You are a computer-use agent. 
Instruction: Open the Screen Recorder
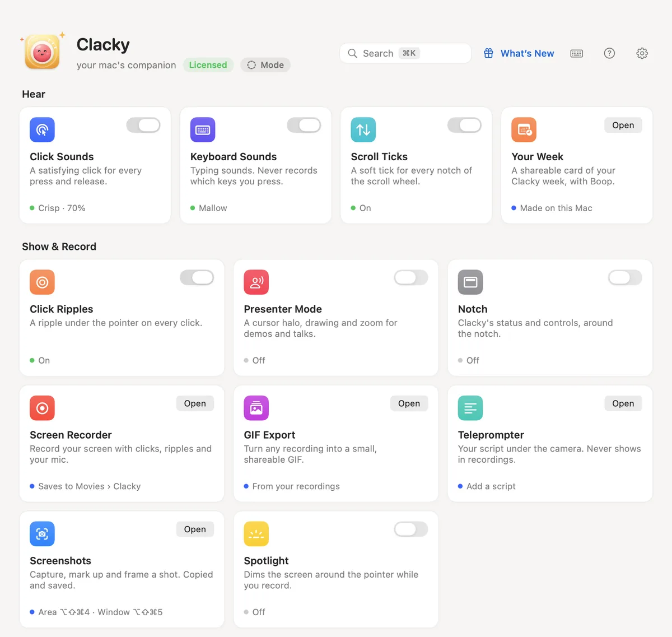click(195, 403)
